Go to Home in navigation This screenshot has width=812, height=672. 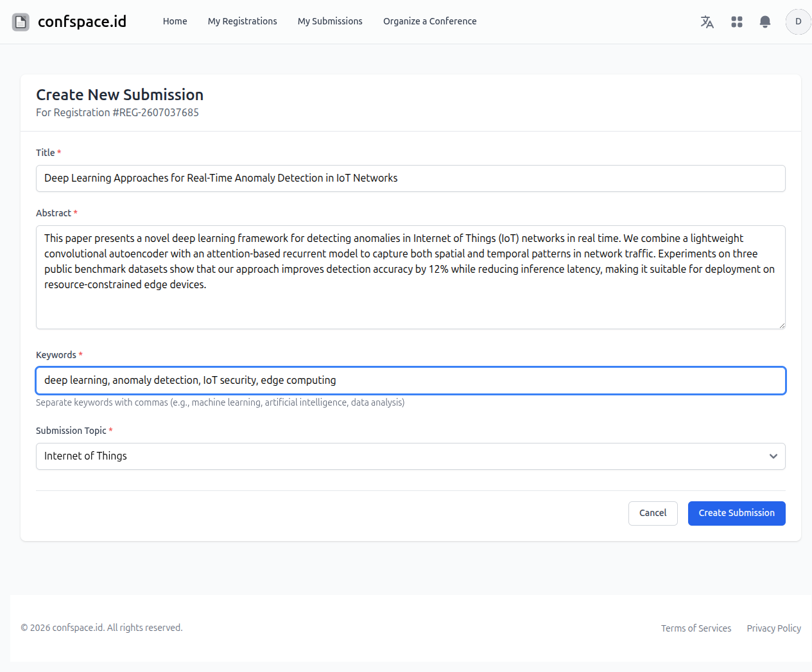(x=175, y=21)
